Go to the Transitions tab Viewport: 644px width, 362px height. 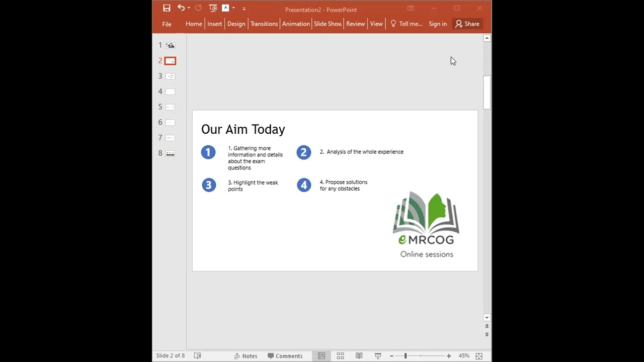[x=264, y=24]
